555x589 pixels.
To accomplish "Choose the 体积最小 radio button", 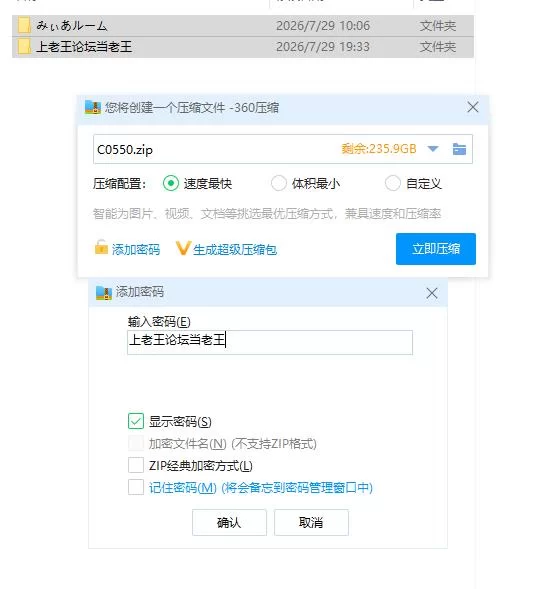I will click(279, 183).
